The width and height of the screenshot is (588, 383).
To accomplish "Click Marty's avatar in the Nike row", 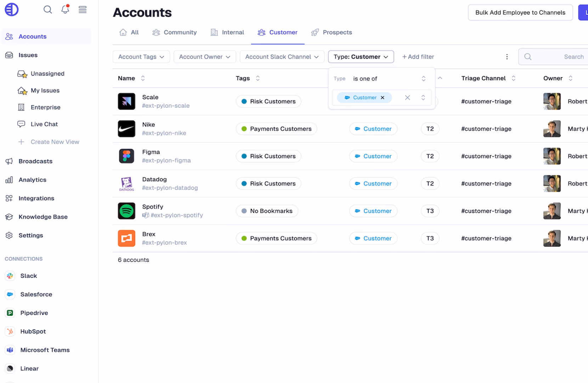I will pyautogui.click(x=552, y=129).
